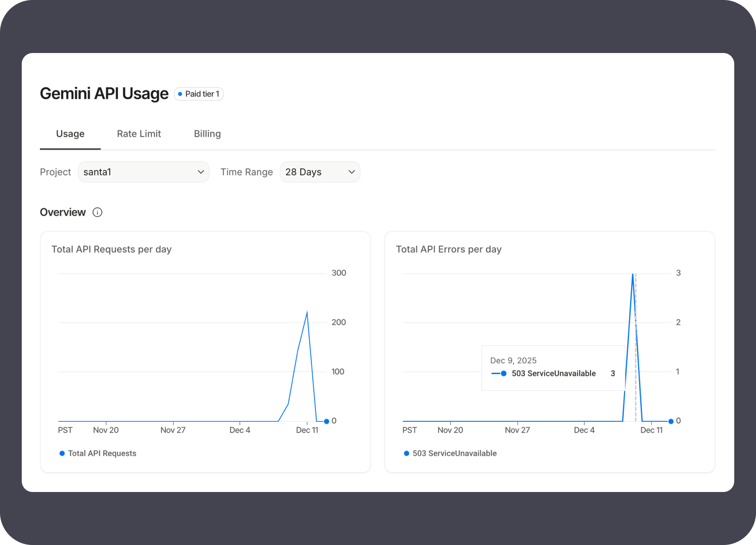
Task: Click the endpoint dot on the errors chart
Action: pos(671,421)
